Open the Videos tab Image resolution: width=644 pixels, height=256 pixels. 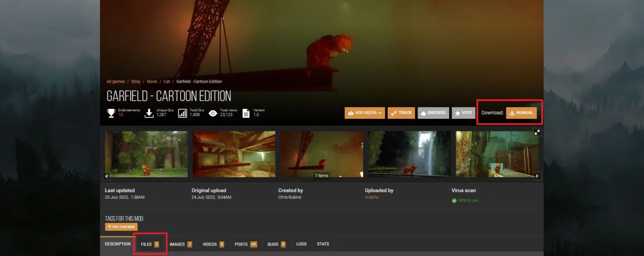coord(213,244)
